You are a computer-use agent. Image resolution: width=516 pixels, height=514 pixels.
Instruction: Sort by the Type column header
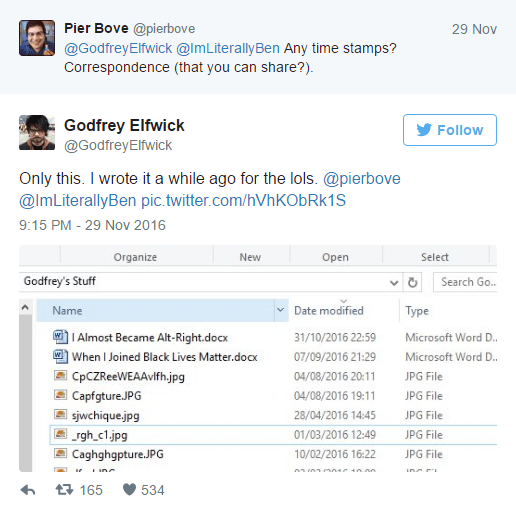[448, 311]
